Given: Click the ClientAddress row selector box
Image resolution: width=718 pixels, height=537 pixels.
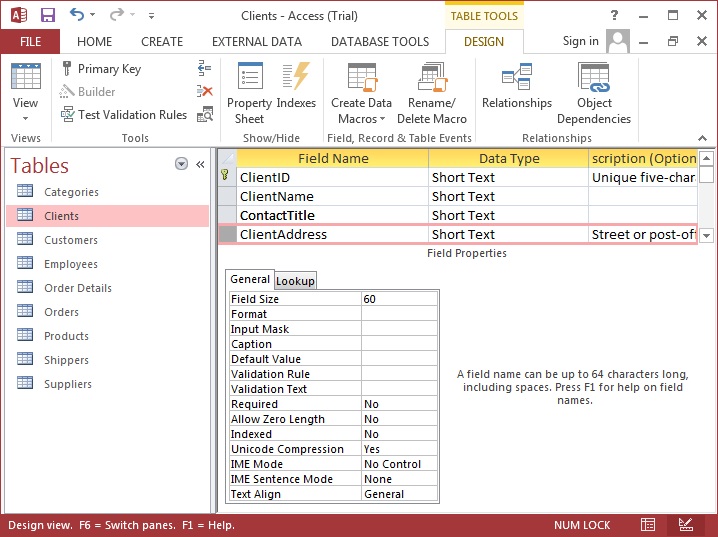Looking at the screenshot, I should click(228, 234).
